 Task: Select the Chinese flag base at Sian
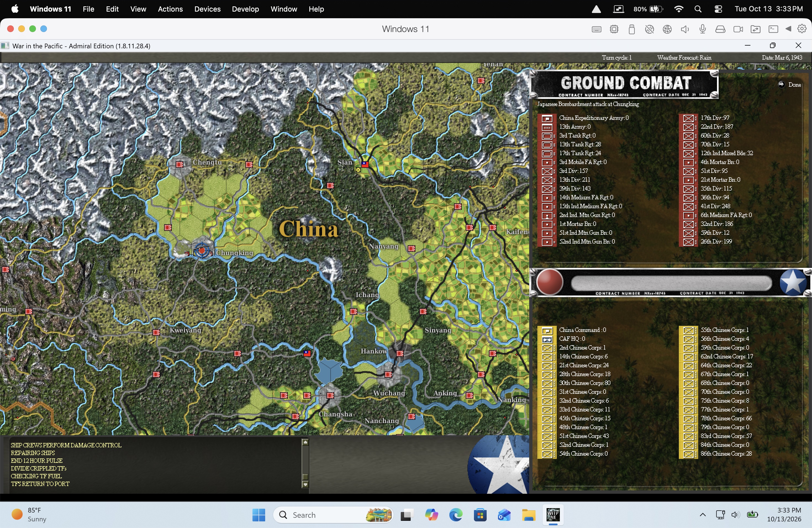click(x=365, y=164)
